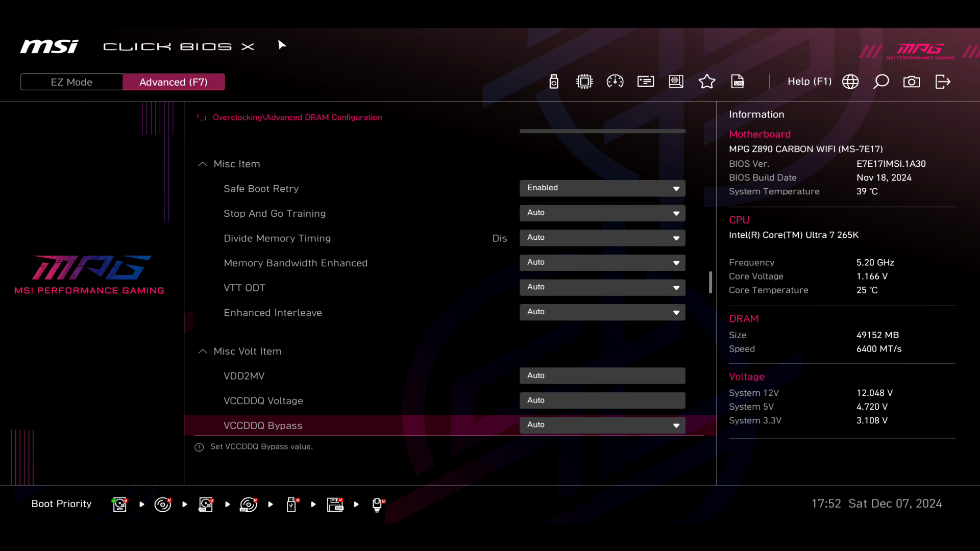980x551 pixels.
Task: Click the settings list vertical scrollbar
Action: (x=710, y=282)
